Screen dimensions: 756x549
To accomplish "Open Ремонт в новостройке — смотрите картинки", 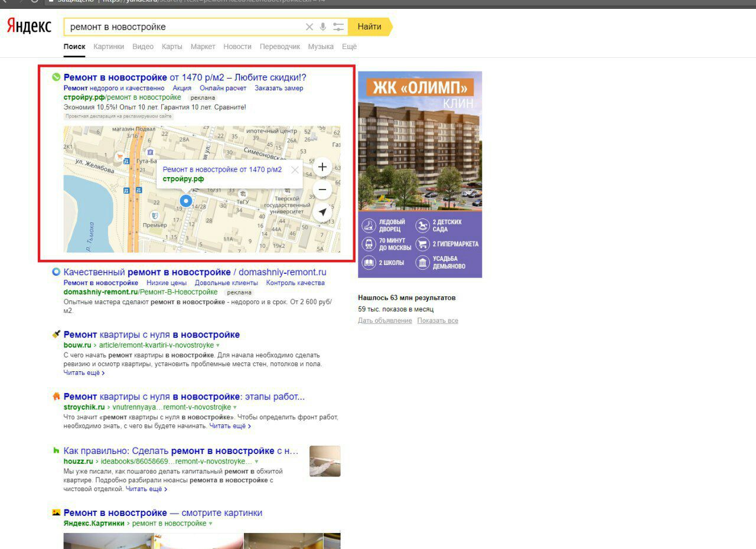I will click(x=163, y=513).
